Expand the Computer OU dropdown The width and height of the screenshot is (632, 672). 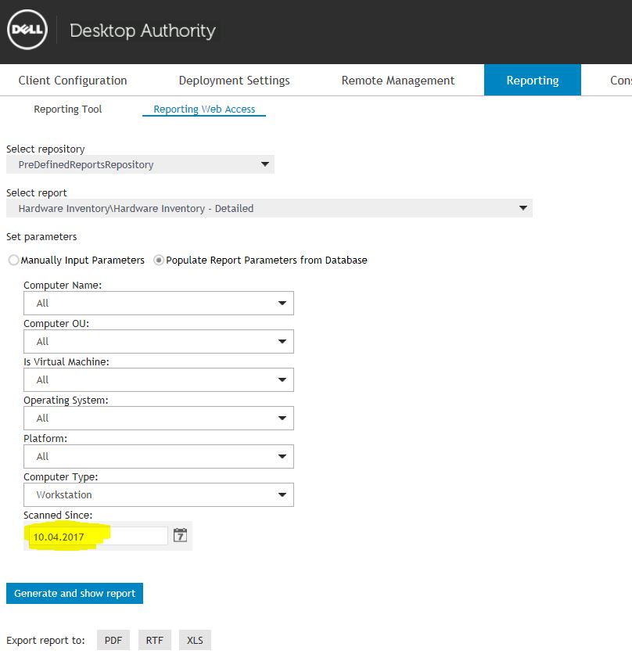(x=159, y=342)
